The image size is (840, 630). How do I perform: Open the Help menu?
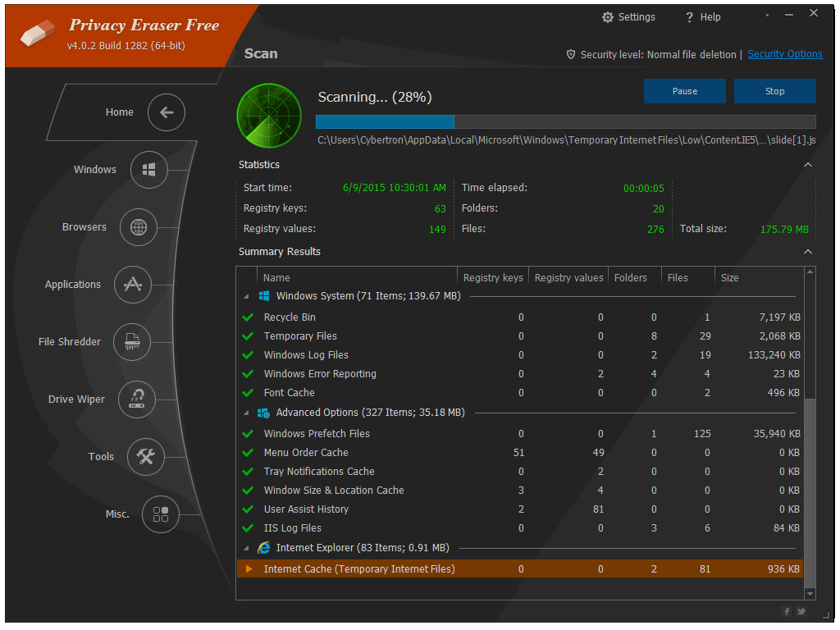click(x=702, y=16)
